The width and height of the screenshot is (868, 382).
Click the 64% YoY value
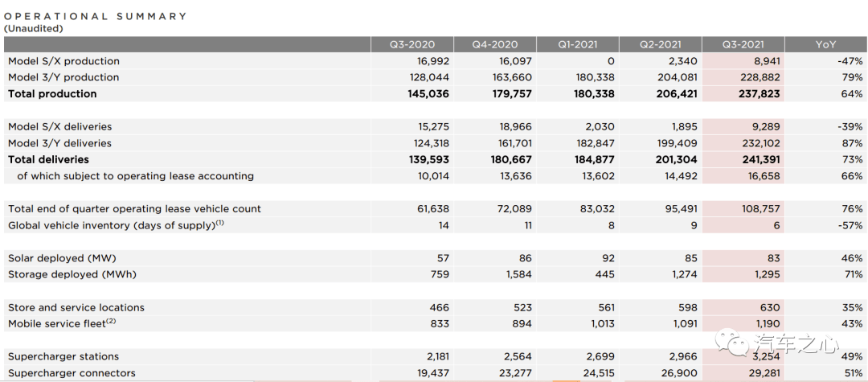pos(853,93)
